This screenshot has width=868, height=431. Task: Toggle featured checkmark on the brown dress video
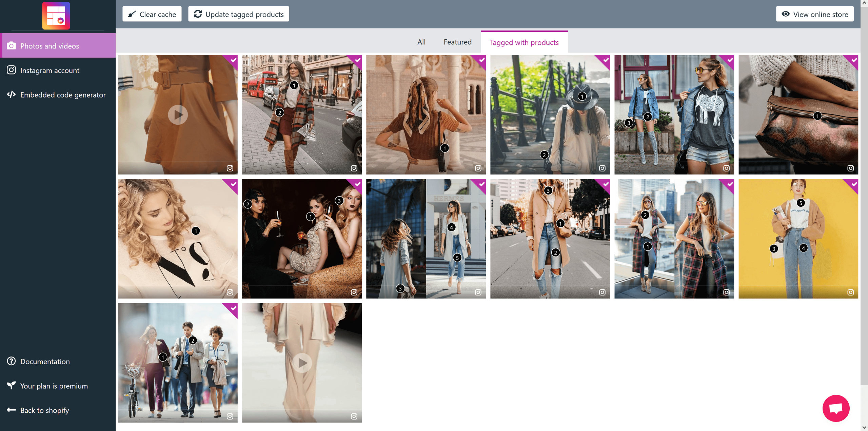click(x=234, y=60)
